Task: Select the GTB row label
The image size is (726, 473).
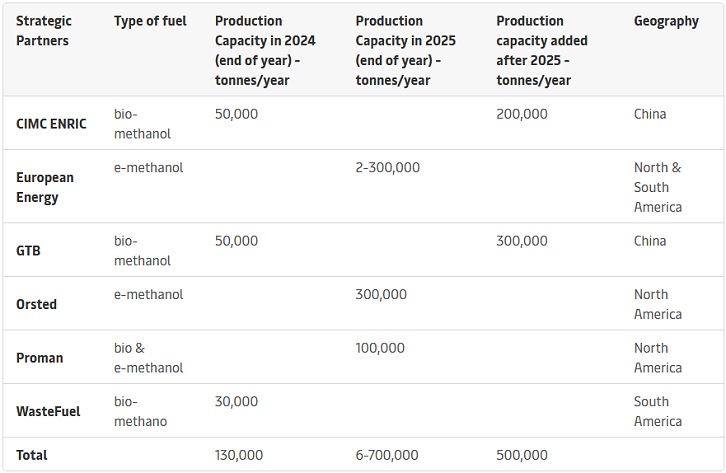Action: (x=28, y=251)
